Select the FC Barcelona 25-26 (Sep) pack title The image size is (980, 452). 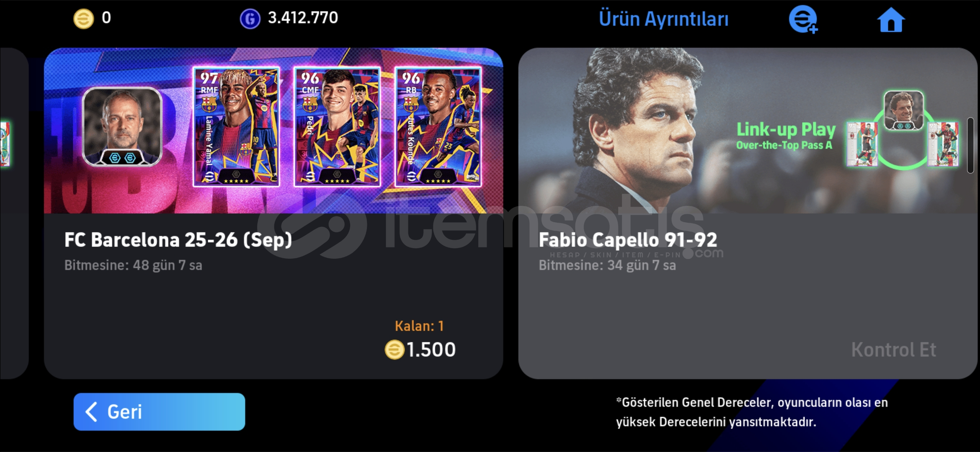click(178, 240)
